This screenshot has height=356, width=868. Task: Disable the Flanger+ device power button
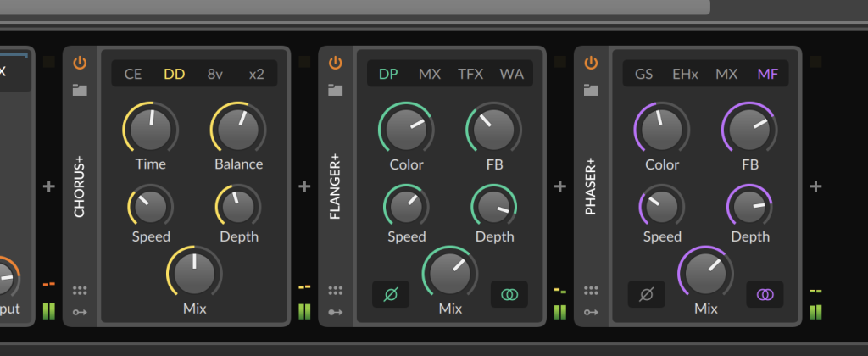coord(336,63)
